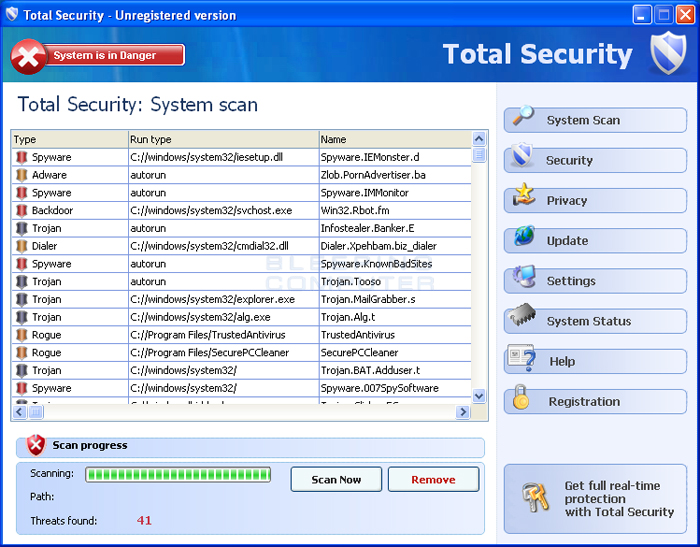This screenshot has width=700, height=547.
Task: Open the Registration section
Action: 595,401
